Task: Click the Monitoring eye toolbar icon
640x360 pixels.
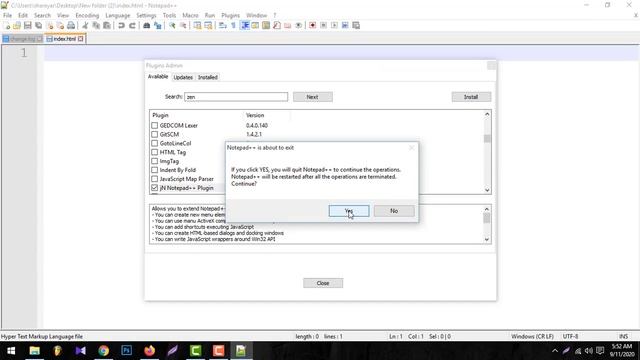Action: click(x=299, y=25)
